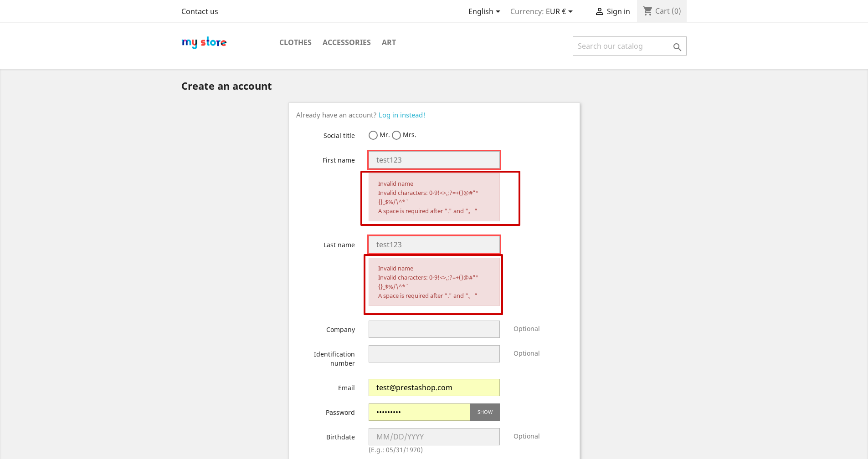Select the Mr. social title
The image size is (868, 459).
tap(373, 135)
